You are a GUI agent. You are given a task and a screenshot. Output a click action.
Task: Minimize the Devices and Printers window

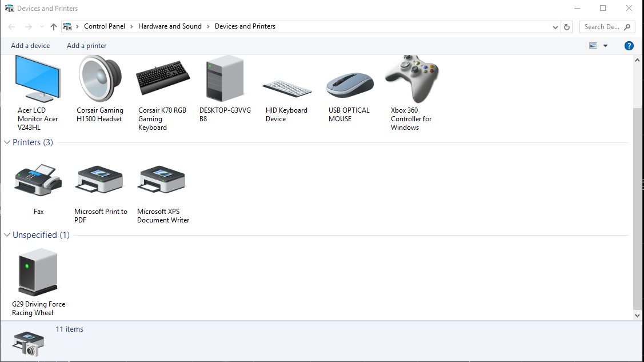click(577, 8)
